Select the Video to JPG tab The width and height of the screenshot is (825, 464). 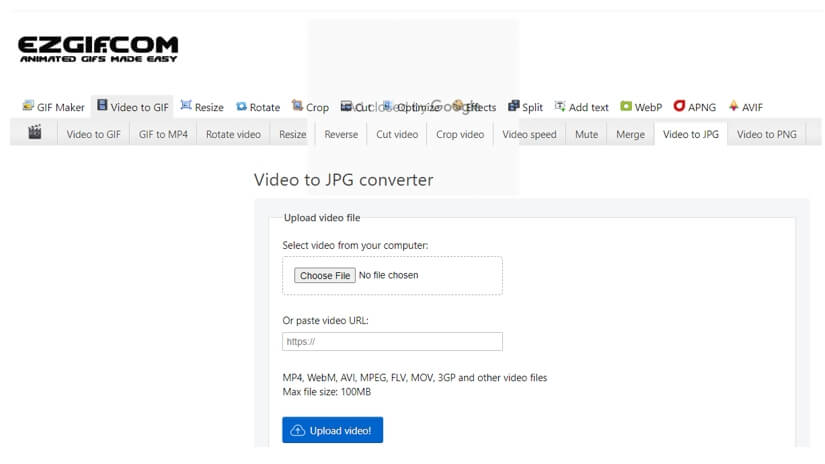point(691,134)
